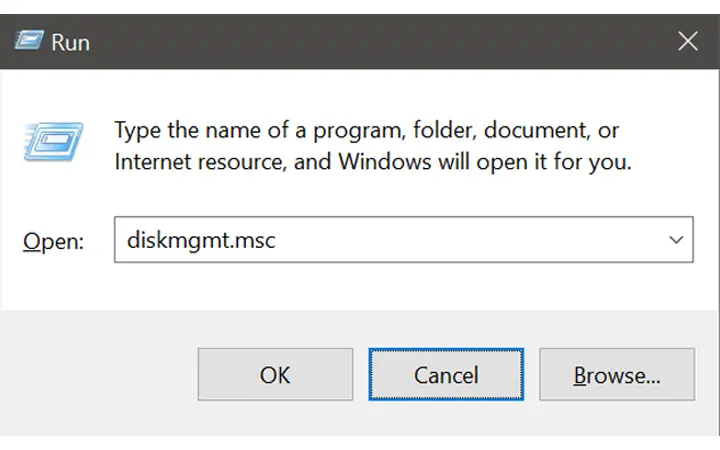Click the gray footer area left of OK

pos(99,374)
